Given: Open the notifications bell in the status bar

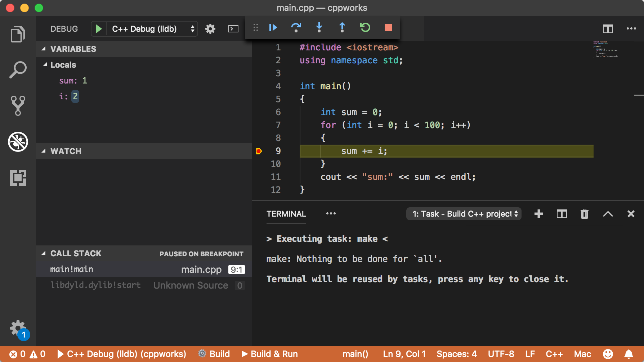Looking at the screenshot, I should (x=629, y=354).
